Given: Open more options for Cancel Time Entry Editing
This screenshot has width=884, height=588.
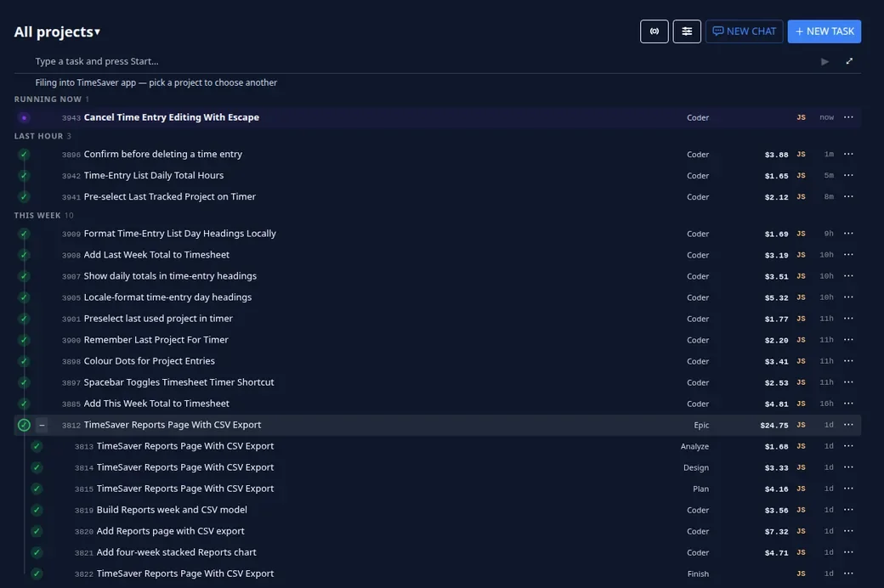Looking at the screenshot, I should 848,117.
